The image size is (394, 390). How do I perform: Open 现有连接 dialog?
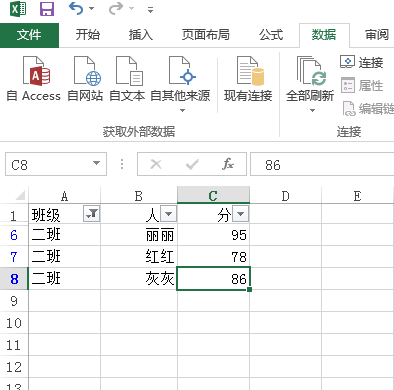[248, 79]
